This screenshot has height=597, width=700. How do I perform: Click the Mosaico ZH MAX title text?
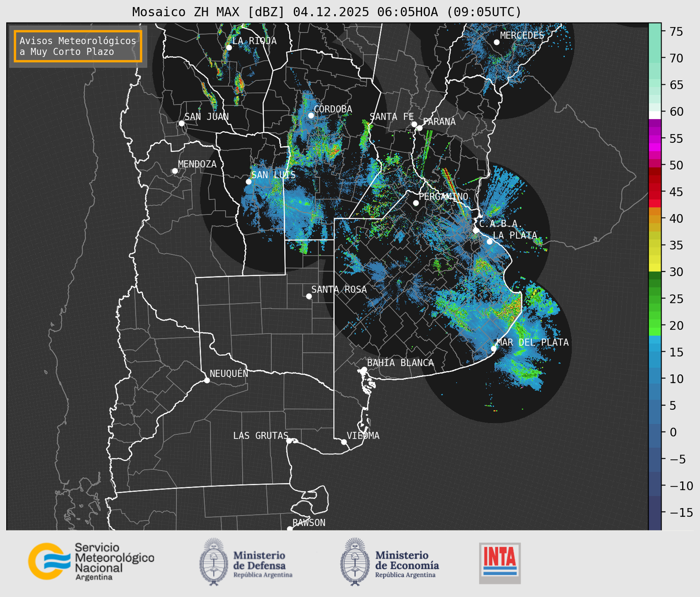(327, 12)
